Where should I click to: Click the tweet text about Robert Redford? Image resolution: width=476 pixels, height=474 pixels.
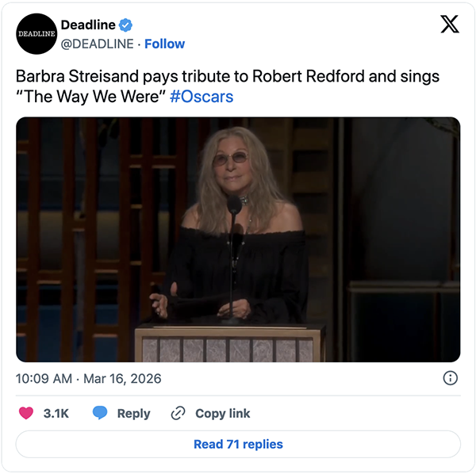coord(228,77)
